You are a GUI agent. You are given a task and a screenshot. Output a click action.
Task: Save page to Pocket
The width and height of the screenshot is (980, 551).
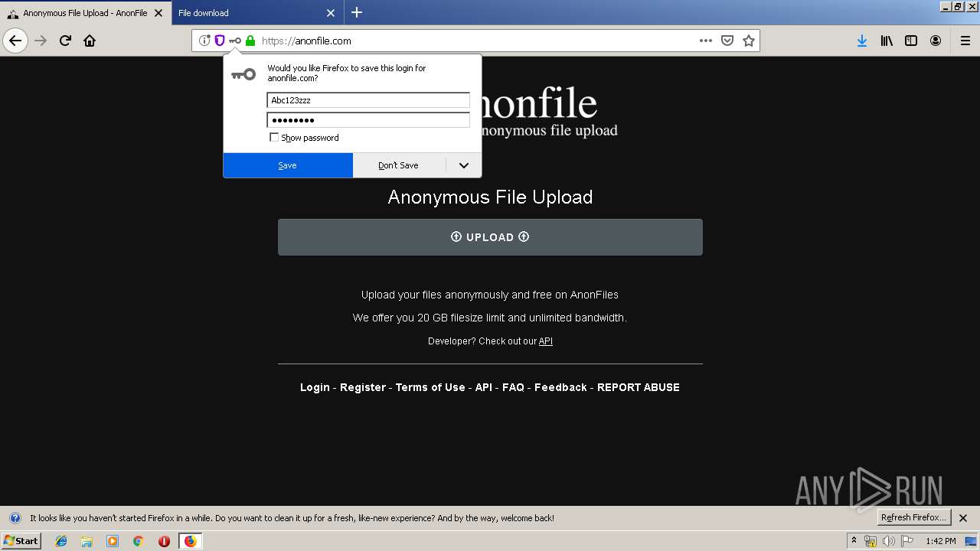(x=727, y=41)
